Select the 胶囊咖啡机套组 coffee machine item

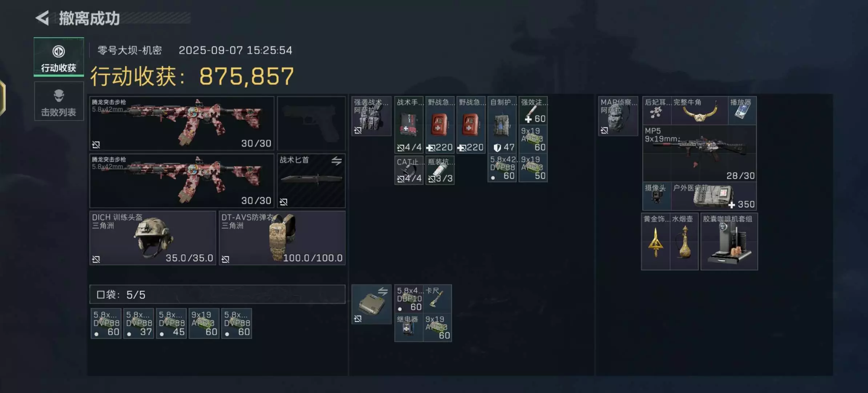[729, 242]
